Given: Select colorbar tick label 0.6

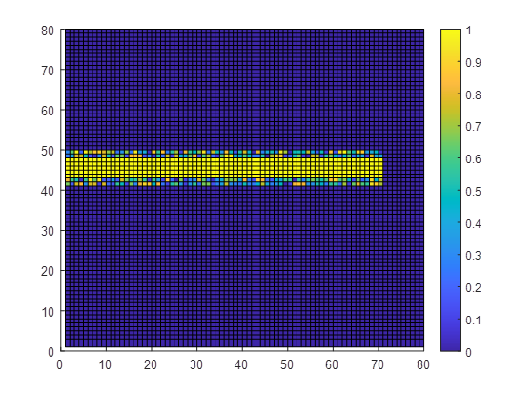Looking at the screenshot, I should click(x=473, y=159).
